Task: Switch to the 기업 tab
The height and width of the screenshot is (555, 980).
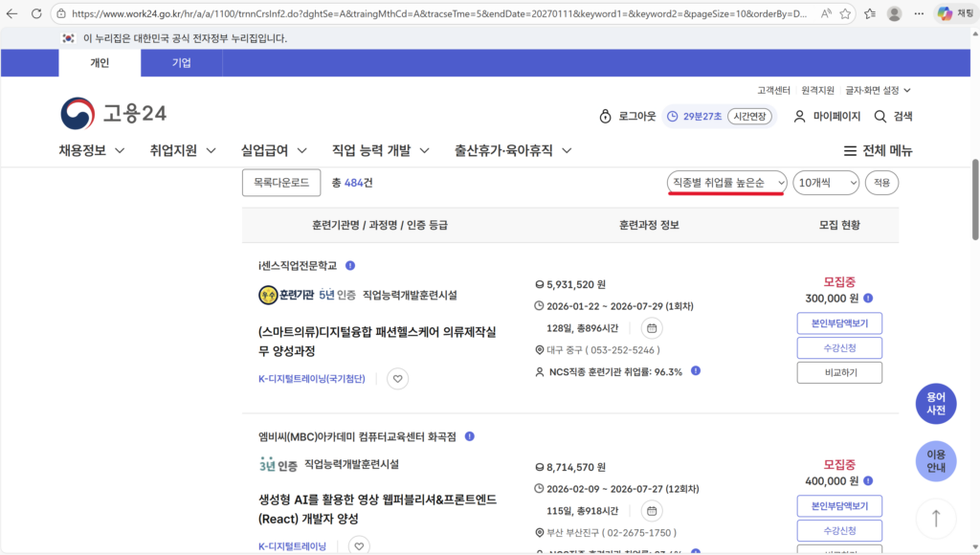Action: point(181,62)
